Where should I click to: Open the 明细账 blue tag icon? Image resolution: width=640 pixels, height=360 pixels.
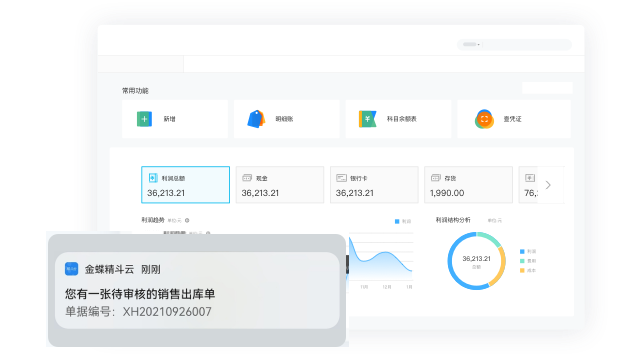(x=256, y=119)
